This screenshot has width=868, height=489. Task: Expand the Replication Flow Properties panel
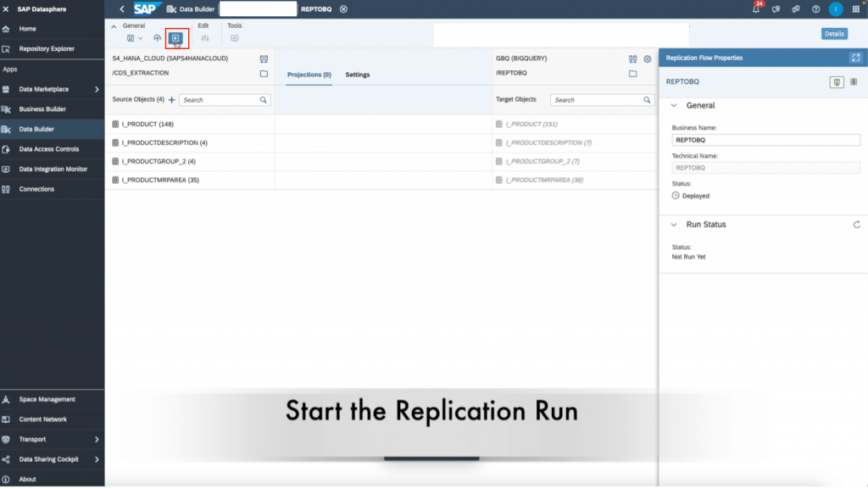(856, 58)
